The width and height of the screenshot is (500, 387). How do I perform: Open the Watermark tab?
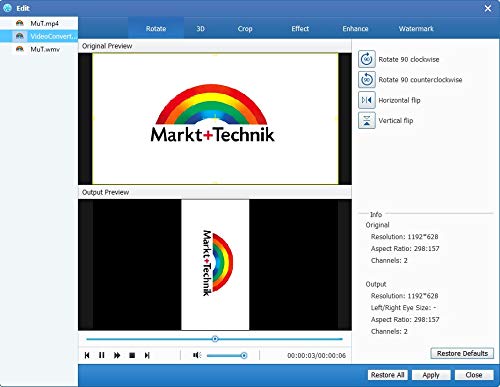tap(416, 29)
